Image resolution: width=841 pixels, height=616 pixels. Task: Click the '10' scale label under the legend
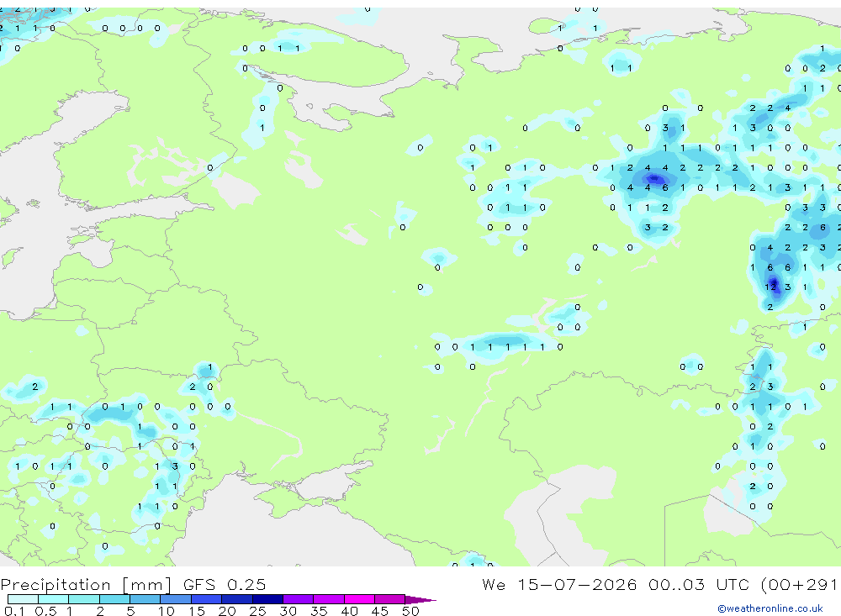point(167,611)
